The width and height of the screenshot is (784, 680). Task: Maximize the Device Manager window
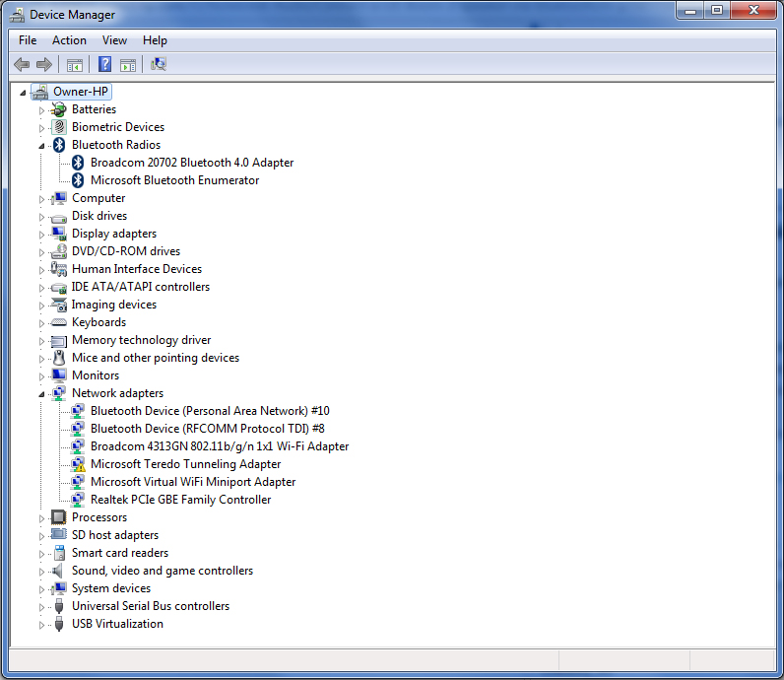[x=716, y=10]
